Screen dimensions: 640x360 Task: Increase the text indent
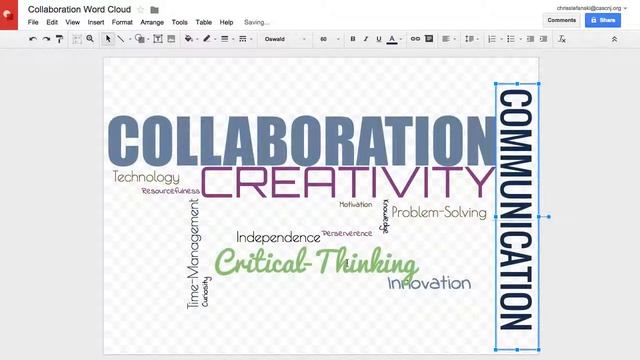pyautogui.click(x=543, y=39)
